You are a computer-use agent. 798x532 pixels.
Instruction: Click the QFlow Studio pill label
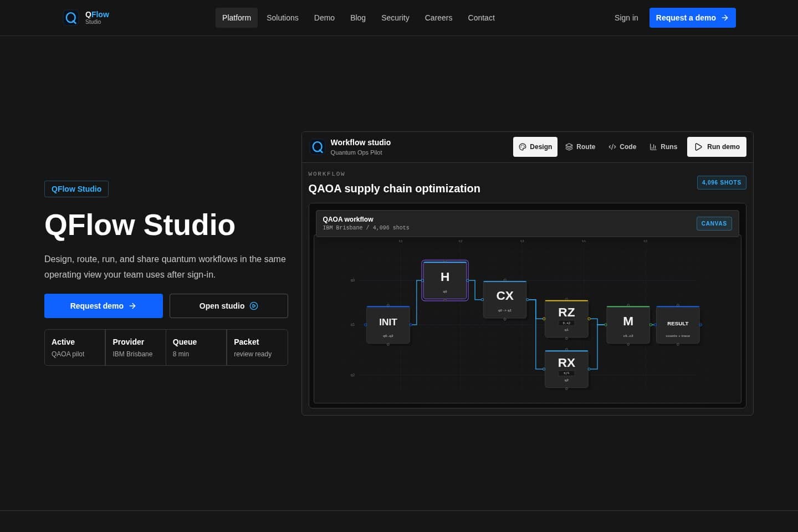(x=76, y=189)
